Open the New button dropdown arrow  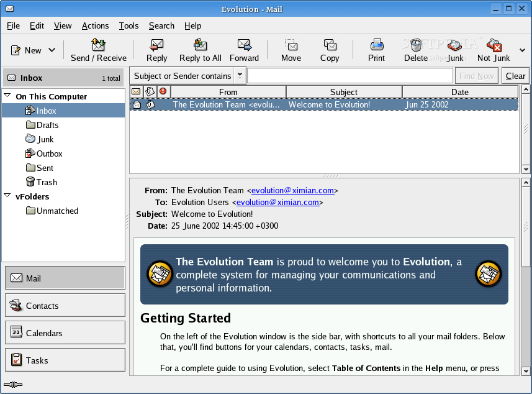point(52,50)
